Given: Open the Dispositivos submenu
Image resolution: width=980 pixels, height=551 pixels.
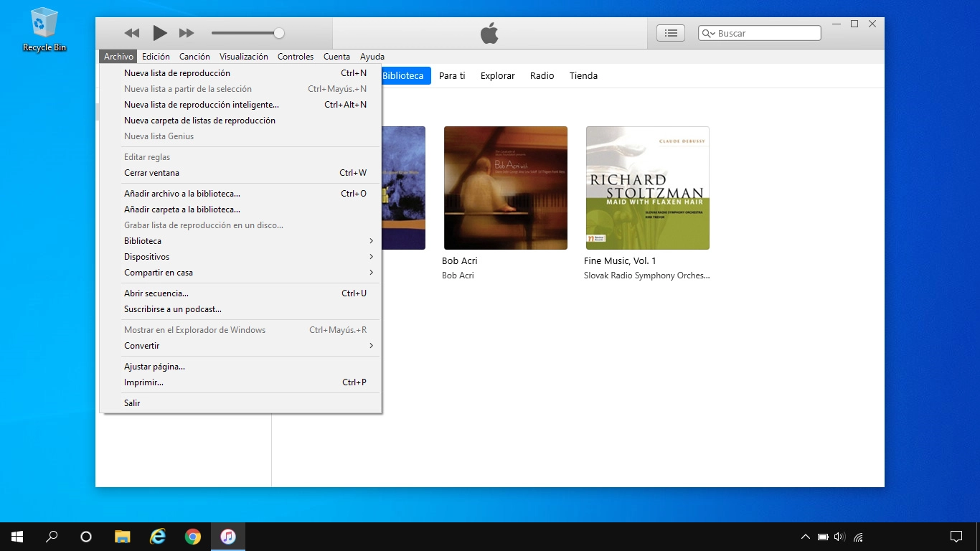Looking at the screenshot, I should 146,256.
